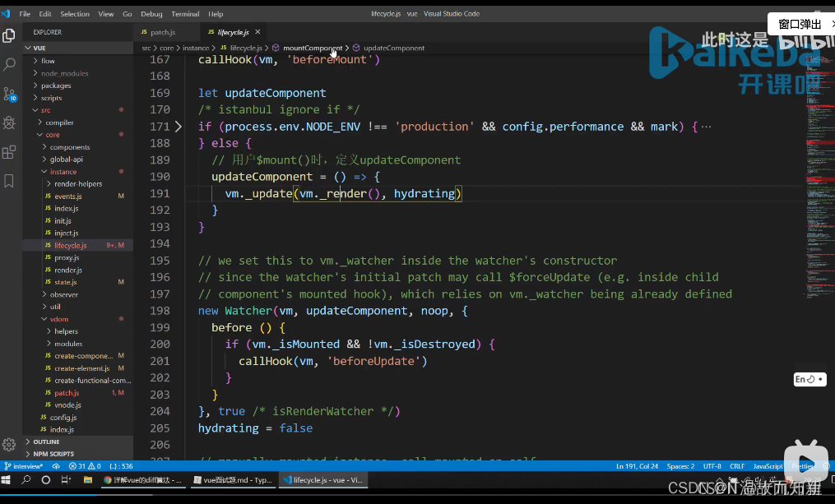Expand the components folder
Image resolution: width=835 pixels, height=504 pixels.
pos(78,147)
